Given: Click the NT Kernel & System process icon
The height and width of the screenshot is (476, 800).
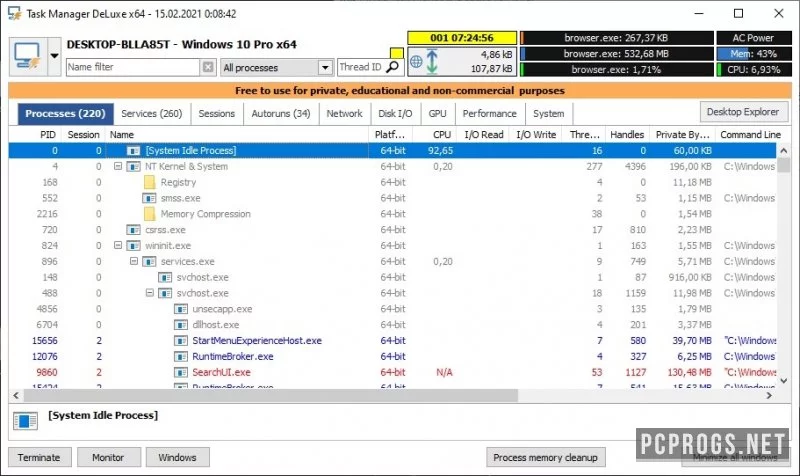Looking at the screenshot, I should tap(134, 166).
